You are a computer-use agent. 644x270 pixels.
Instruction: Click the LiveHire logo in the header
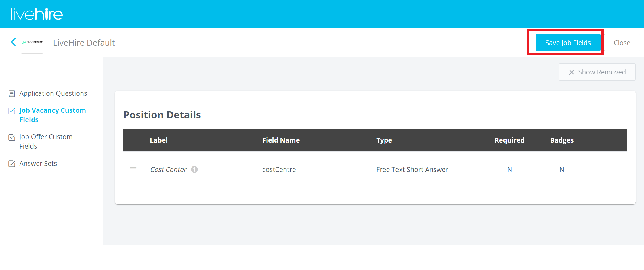pos(37,14)
